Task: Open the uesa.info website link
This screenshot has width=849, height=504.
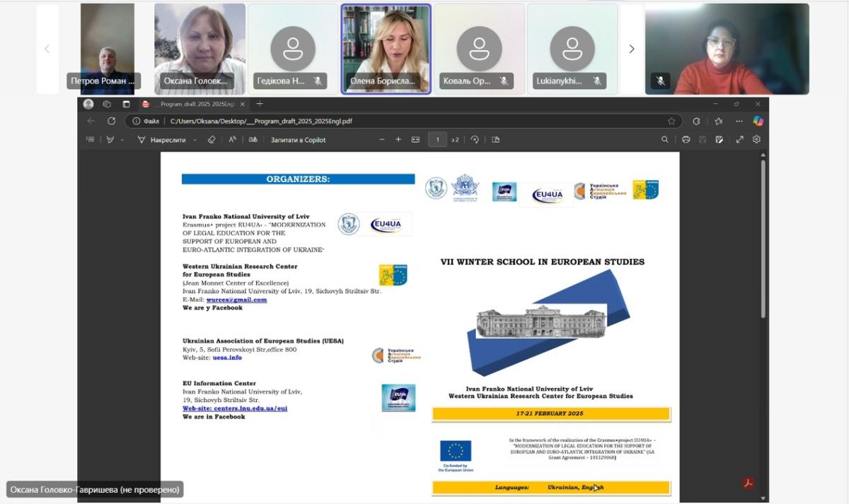Action: click(227, 358)
